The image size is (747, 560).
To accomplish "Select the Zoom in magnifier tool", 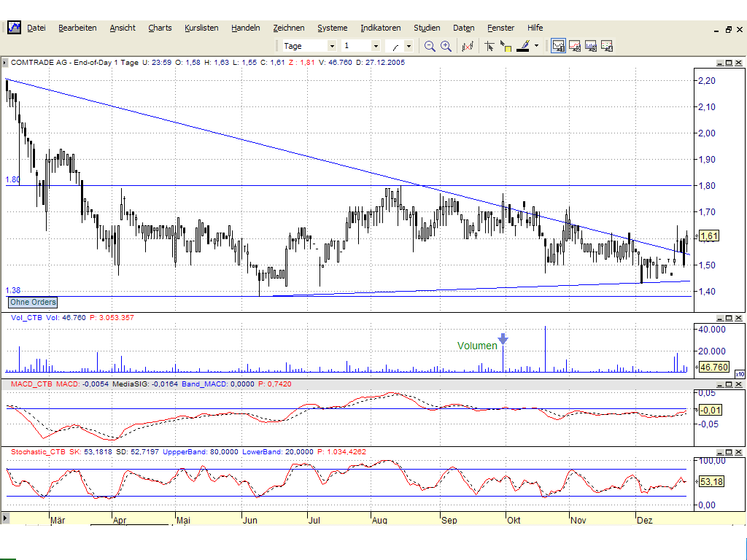I will click(x=445, y=45).
